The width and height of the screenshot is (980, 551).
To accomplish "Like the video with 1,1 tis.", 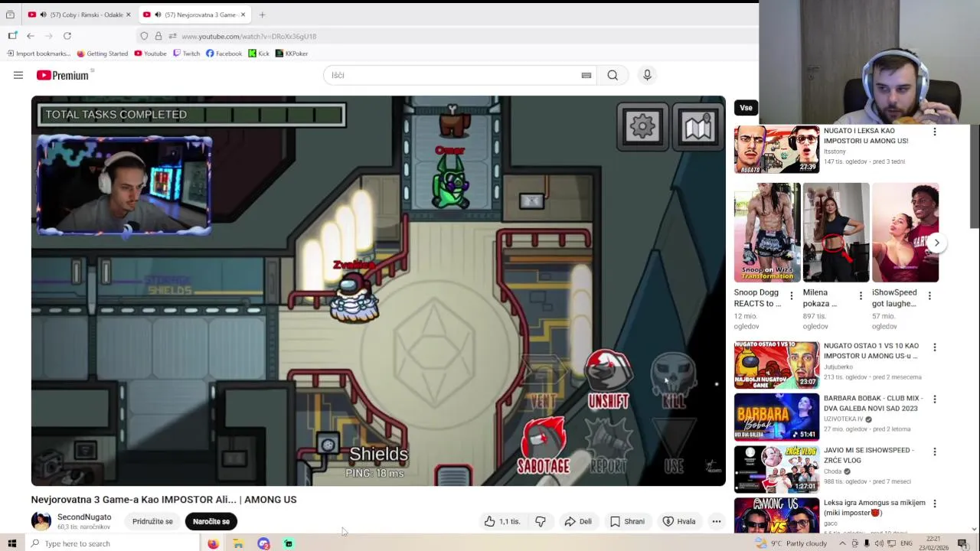I will [x=501, y=521].
